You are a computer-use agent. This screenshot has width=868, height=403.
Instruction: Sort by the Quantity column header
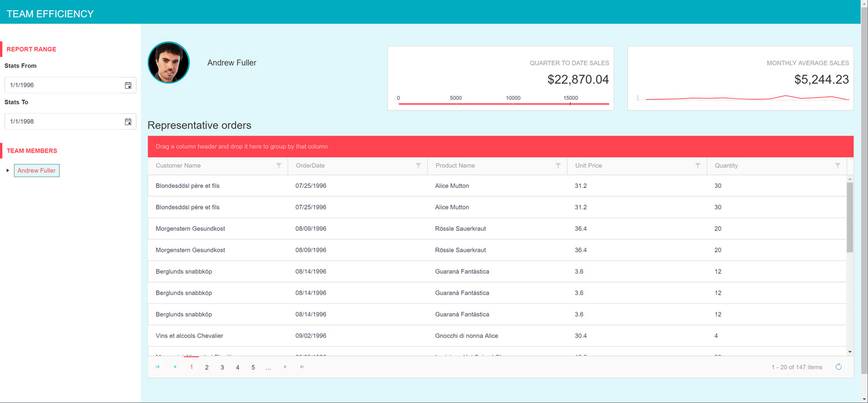727,166
